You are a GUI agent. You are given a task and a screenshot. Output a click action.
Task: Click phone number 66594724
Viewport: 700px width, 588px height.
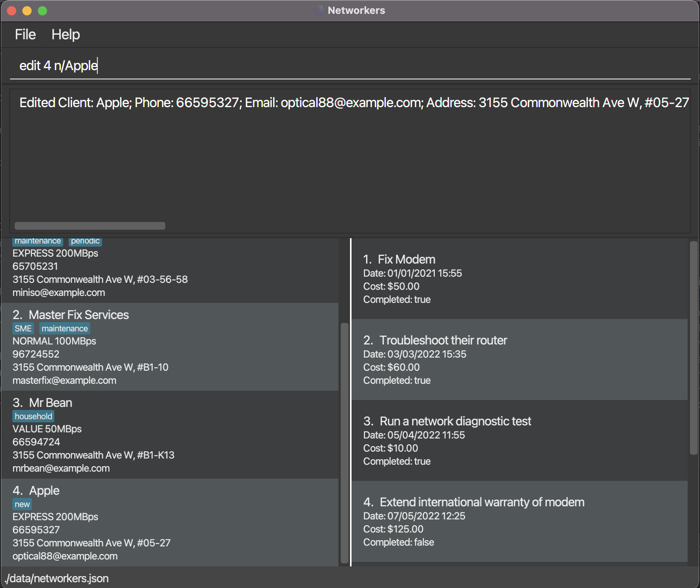tap(36, 442)
